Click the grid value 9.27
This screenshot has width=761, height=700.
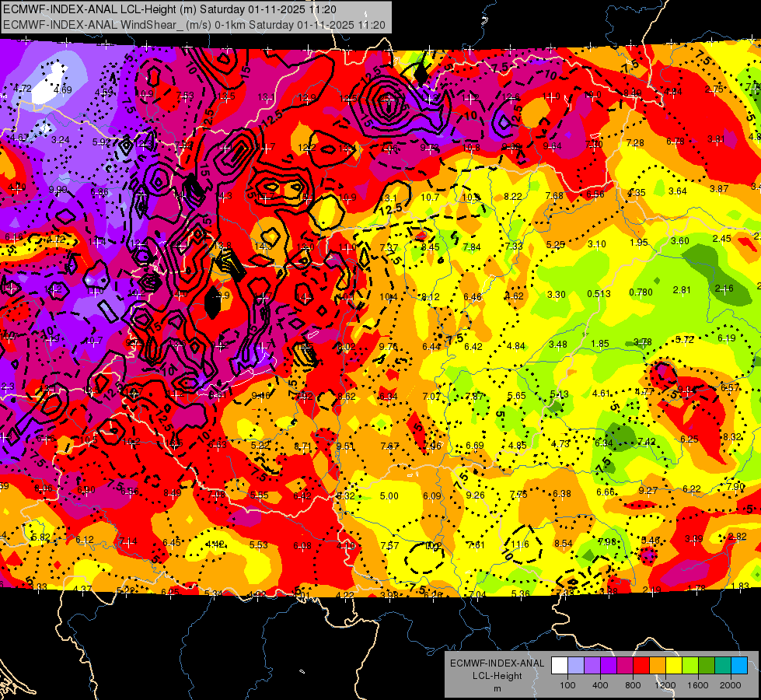tap(648, 491)
